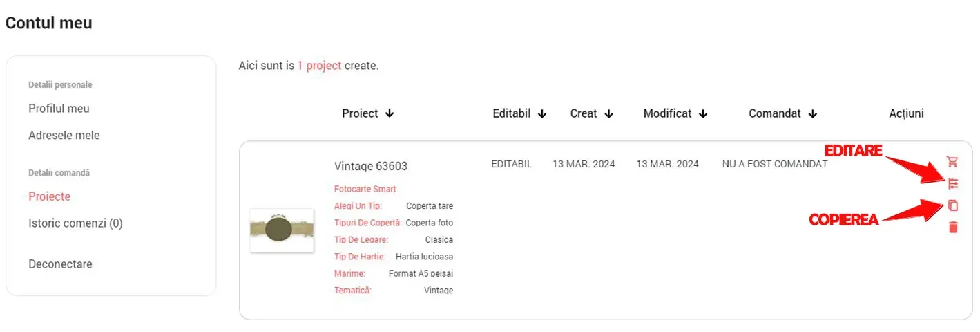The image size is (980, 332).
Task: Duplicate the project with the copy icon
Action: coord(953,205)
